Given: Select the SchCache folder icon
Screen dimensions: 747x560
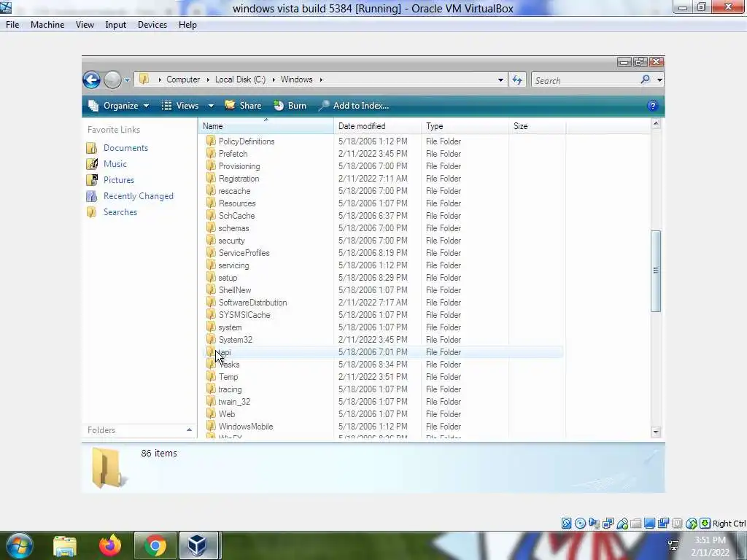Looking at the screenshot, I should 211,215.
